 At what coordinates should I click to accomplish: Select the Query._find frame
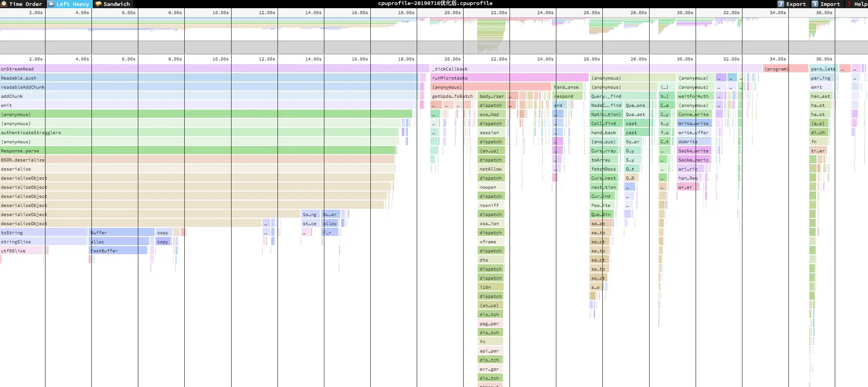pos(624,96)
